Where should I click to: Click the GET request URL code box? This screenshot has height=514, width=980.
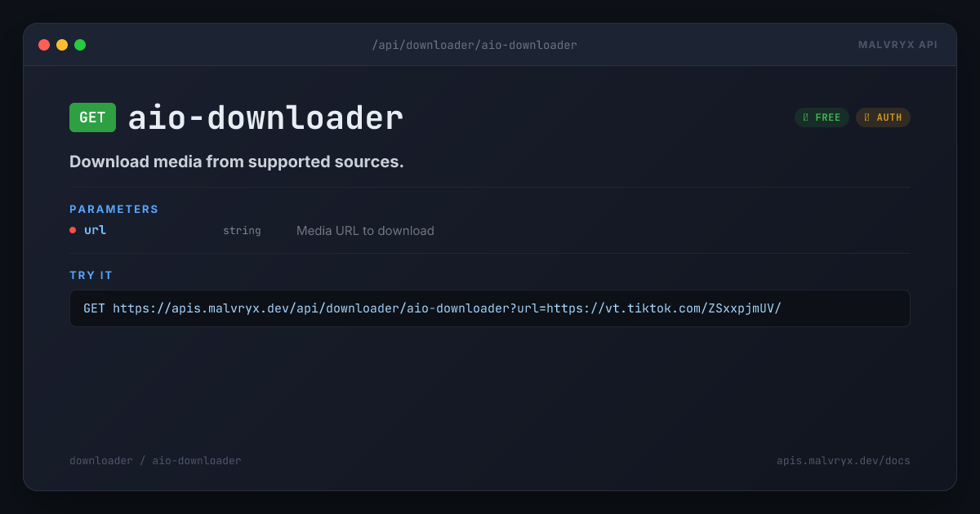point(490,308)
